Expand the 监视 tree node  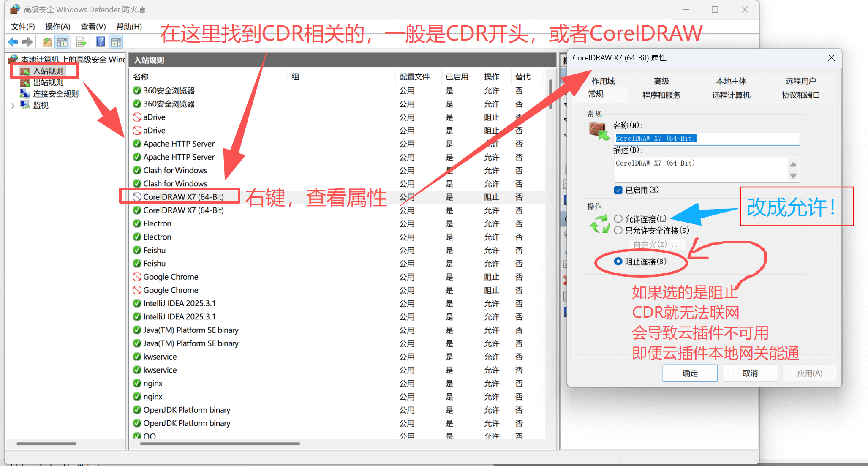tap(13, 106)
